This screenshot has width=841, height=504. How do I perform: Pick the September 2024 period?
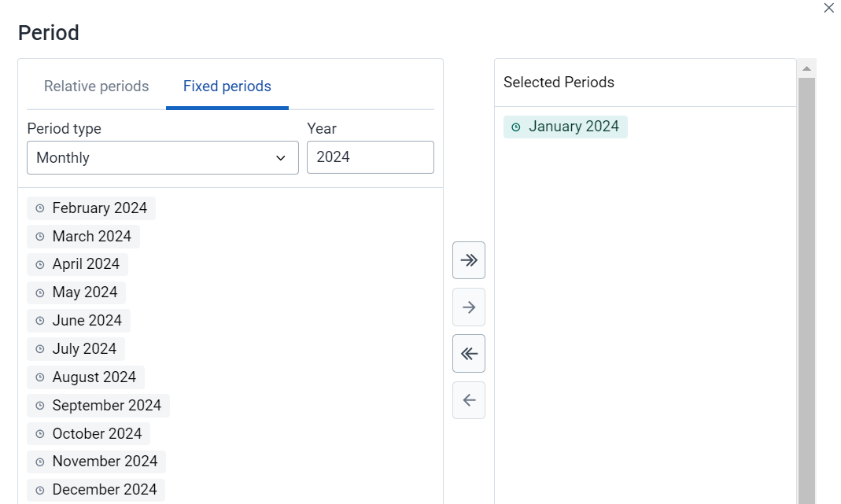[x=98, y=406]
